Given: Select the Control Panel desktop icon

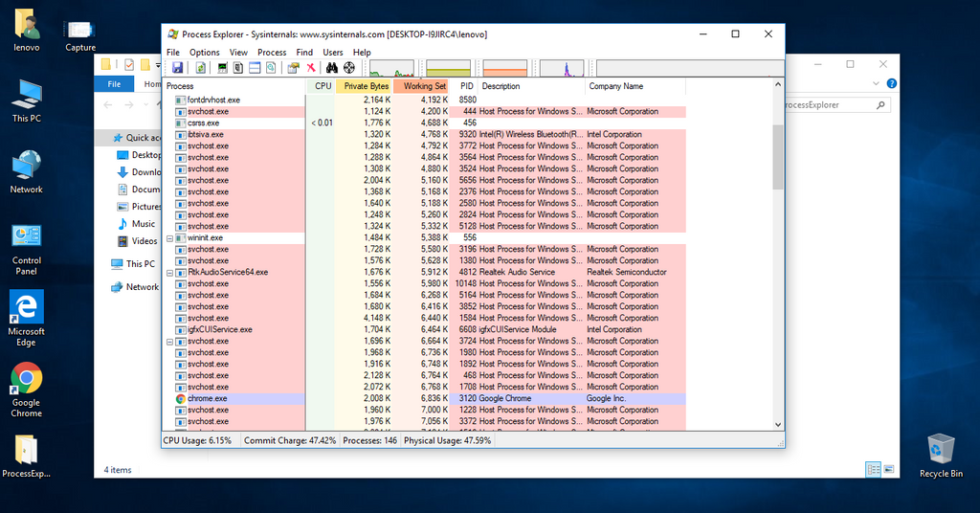Looking at the screenshot, I should [x=26, y=249].
